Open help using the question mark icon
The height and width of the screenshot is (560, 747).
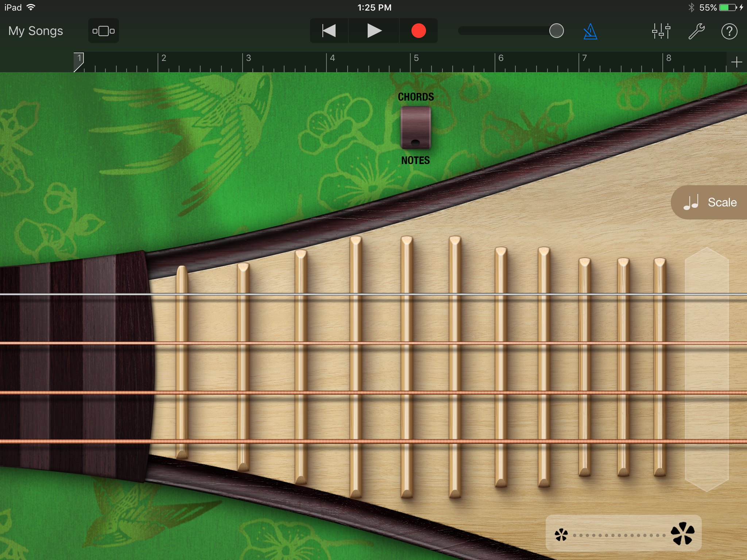(729, 31)
